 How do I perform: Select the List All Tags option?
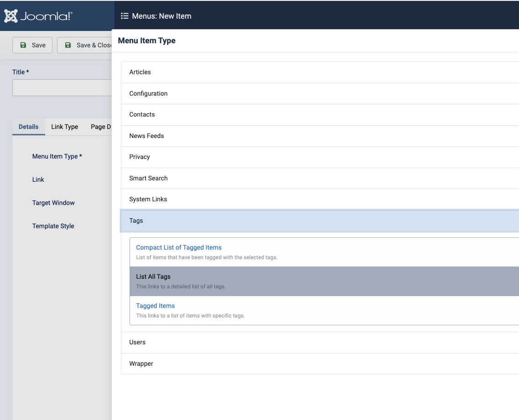tap(324, 281)
